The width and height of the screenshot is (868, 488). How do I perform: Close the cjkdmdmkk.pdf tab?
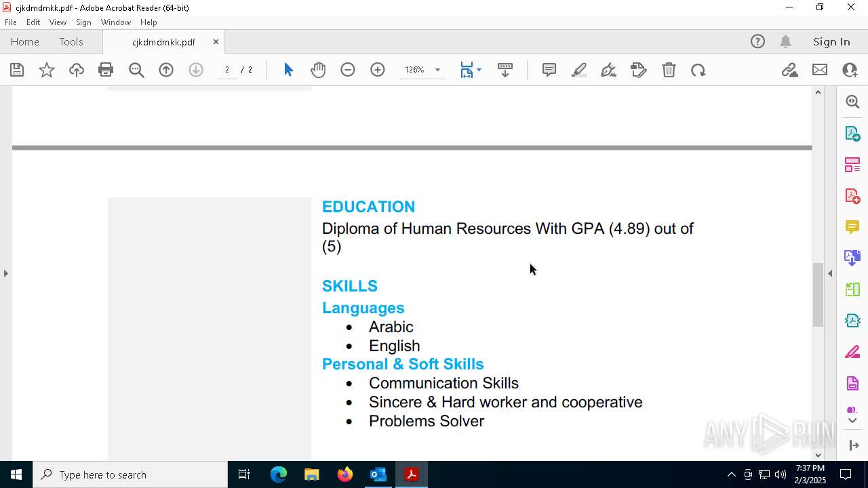pyautogui.click(x=216, y=42)
